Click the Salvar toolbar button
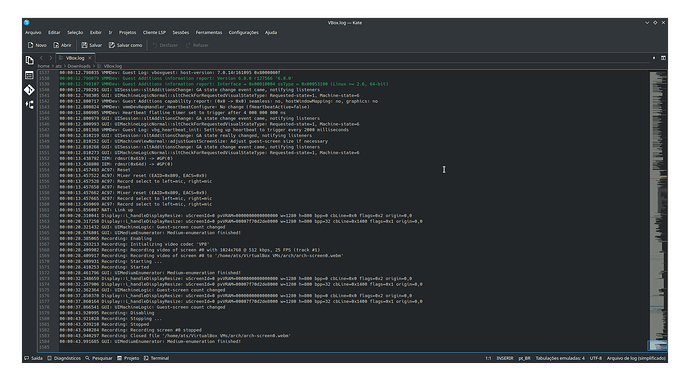The height and width of the screenshot is (389, 690). (x=92, y=45)
